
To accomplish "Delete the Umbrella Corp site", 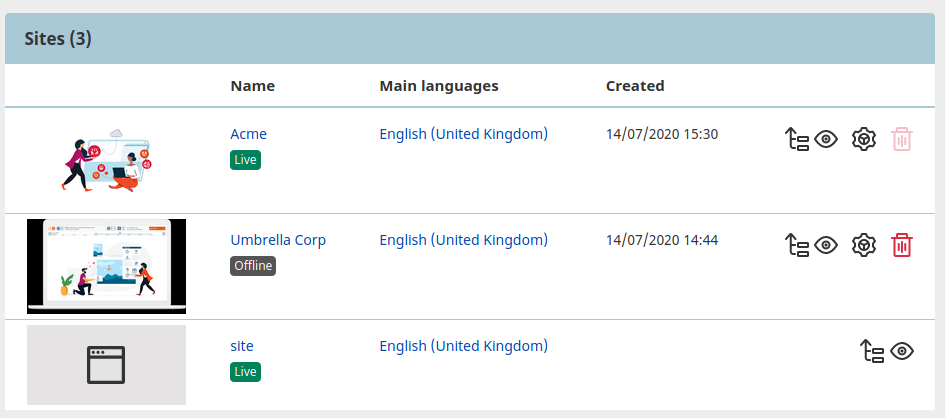I will pyautogui.click(x=902, y=245).
